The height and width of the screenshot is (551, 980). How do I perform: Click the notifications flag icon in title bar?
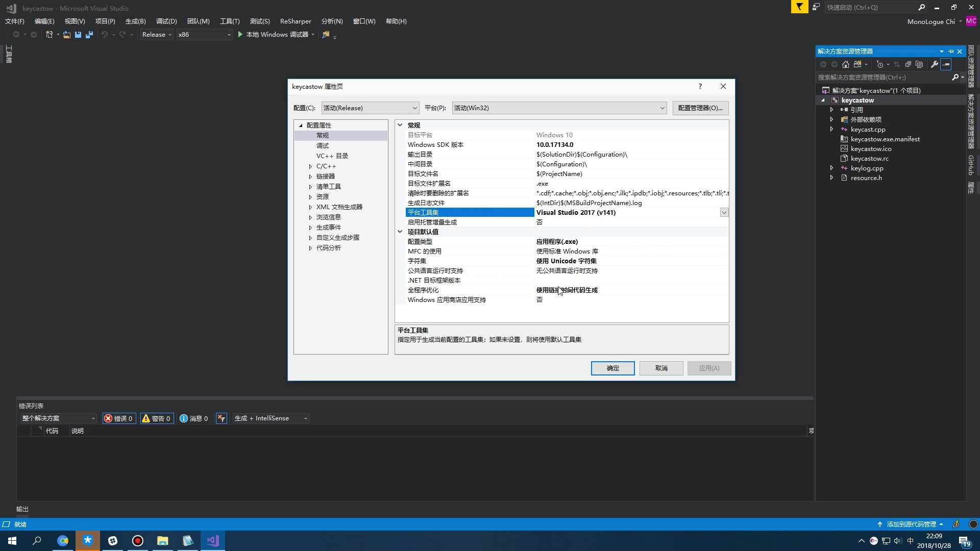point(799,7)
